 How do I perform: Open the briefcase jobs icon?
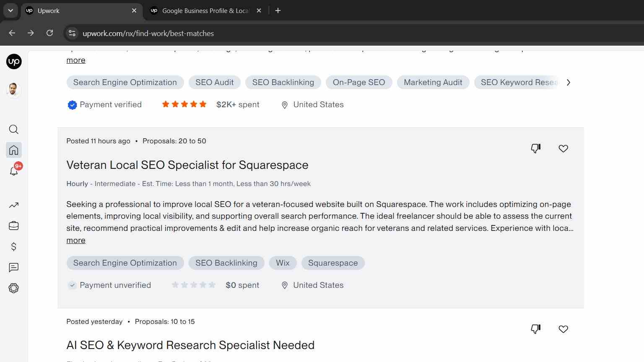tap(14, 226)
